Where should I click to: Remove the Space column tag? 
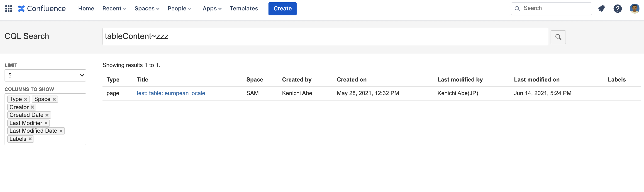point(54,99)
